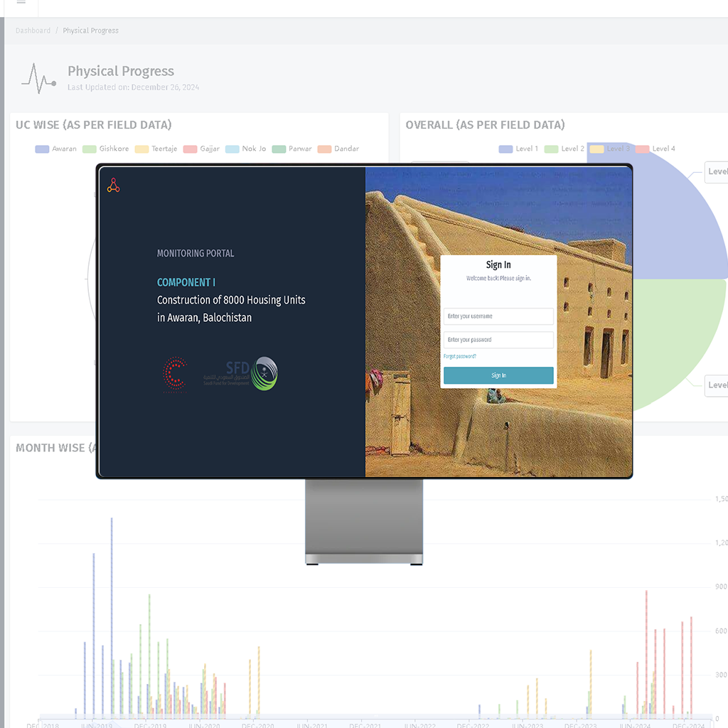The width and height of the screenshot is (728, 728).
Task: Focus the password input field
Action: click(498, 340)
